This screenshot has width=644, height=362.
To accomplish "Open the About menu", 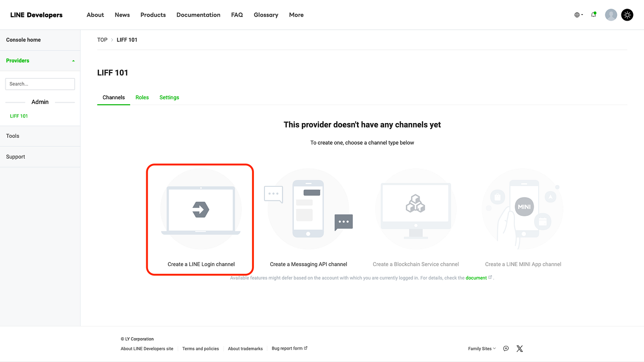I will (95, 15).
